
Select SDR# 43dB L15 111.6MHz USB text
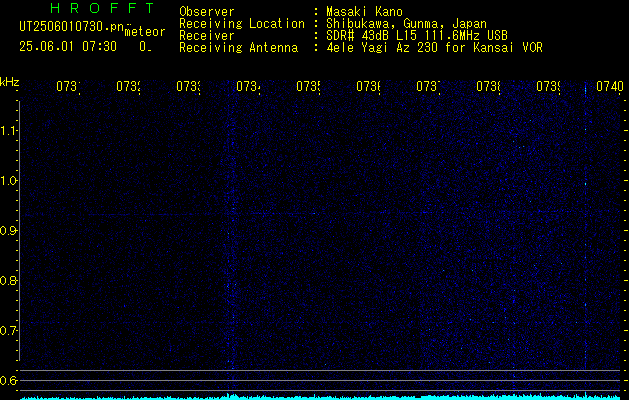(x=417, y=36)
